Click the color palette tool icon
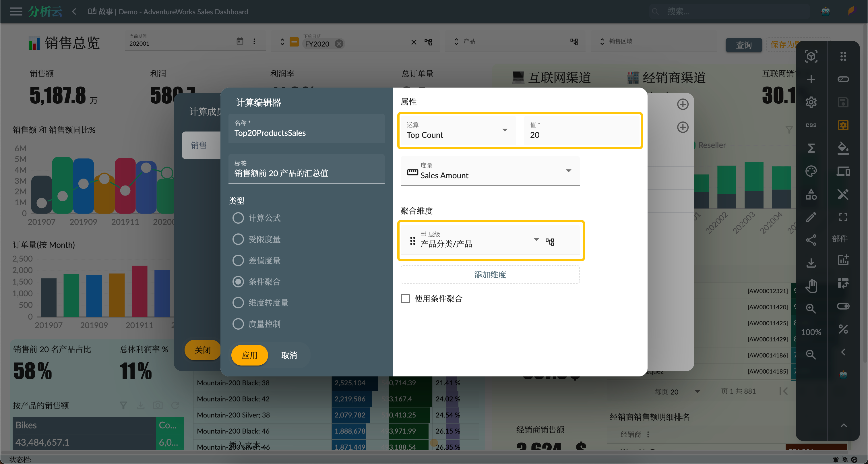The image size is (868, 464). (x=812, y=171)
